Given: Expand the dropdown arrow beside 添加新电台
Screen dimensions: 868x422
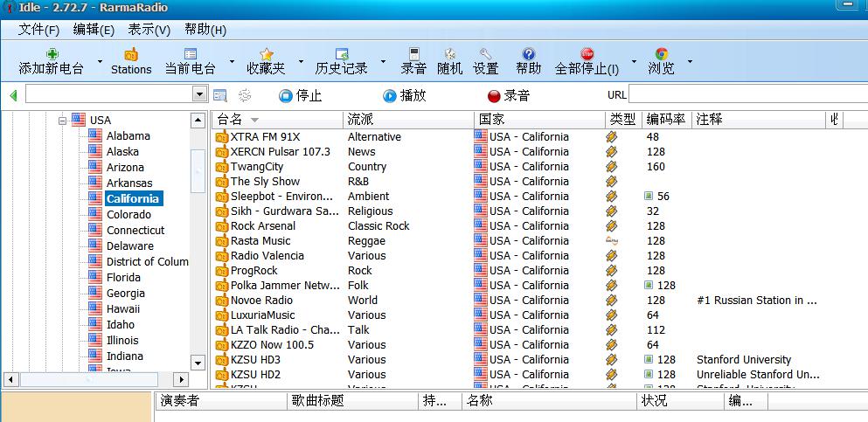Looking at the screenshot, I should tap(101, 61).
